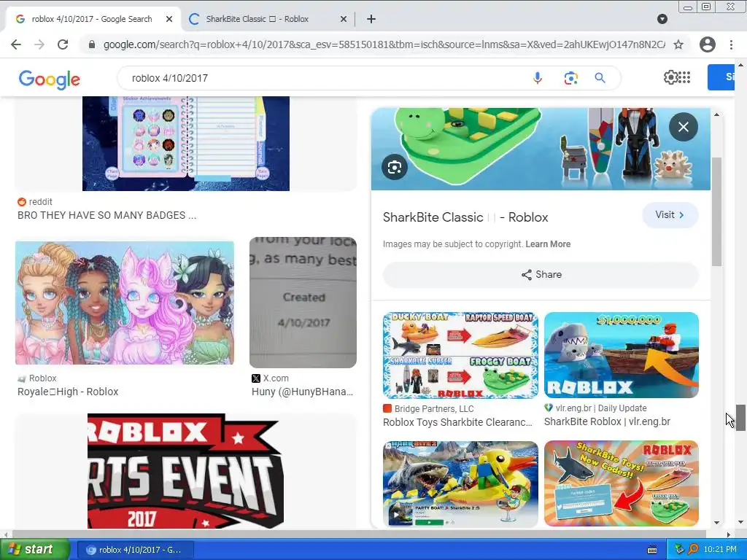Click the preview panel scroll-down arrow
Viewport: 747px width, 560px height.
pyautogui.click(x=717, y=522)
